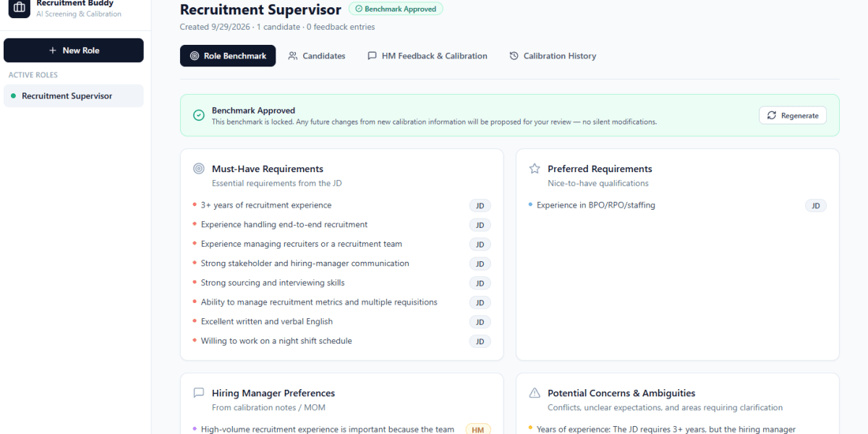Click 'Experience handling end-to-end recruitment' text
Viewport: 868px width, 434px height.
click(284, 225)
